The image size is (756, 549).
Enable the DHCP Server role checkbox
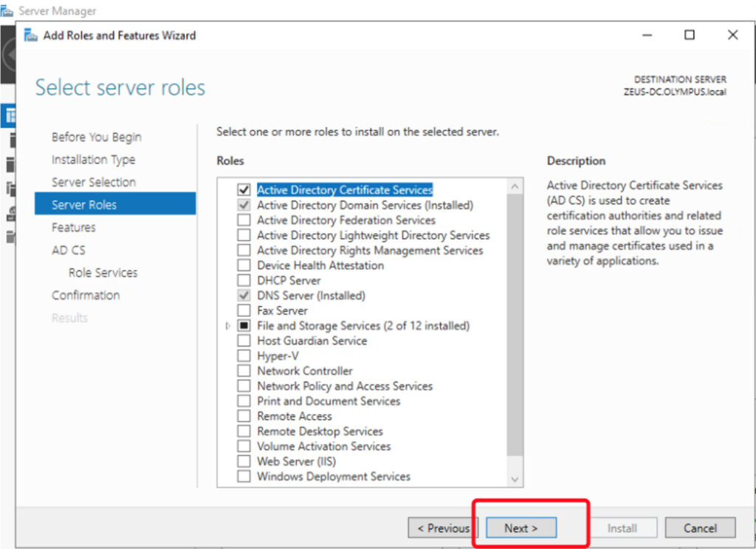(244, 281)
